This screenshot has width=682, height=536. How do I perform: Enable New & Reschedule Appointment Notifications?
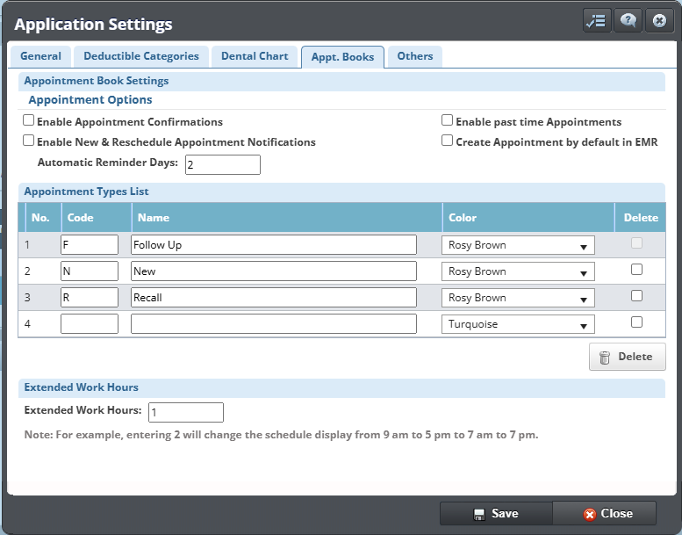tap(29, 142)
